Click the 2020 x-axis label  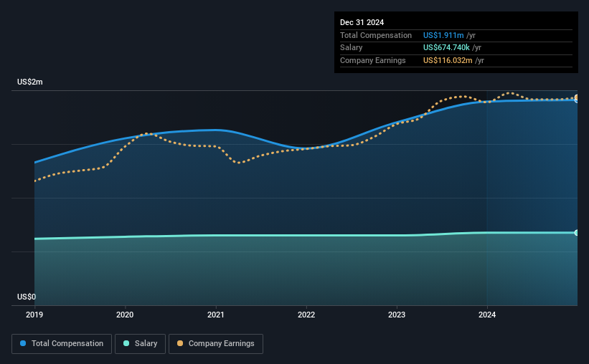pos(125,315)
